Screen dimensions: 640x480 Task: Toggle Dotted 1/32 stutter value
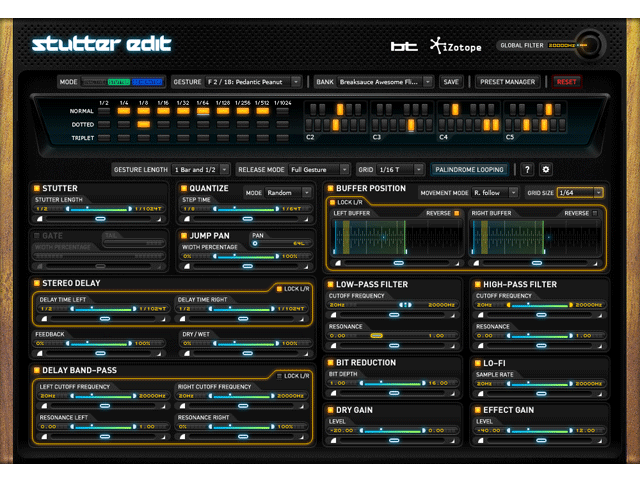coord(183,124)
